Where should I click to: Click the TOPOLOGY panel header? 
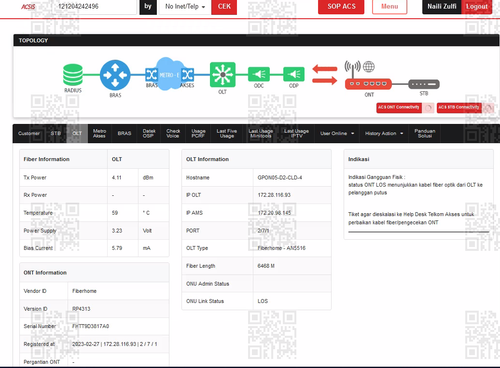[x=256, y=40]
